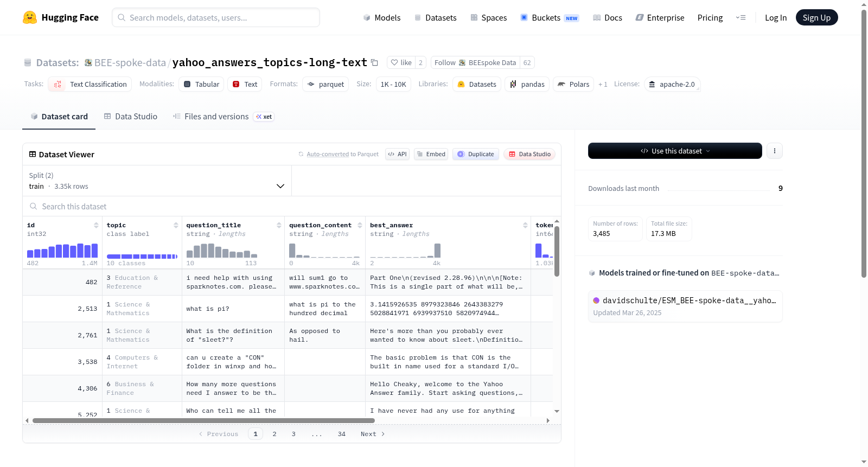
Task: Open the Spaces nav item
Action: tap(488, 17)
